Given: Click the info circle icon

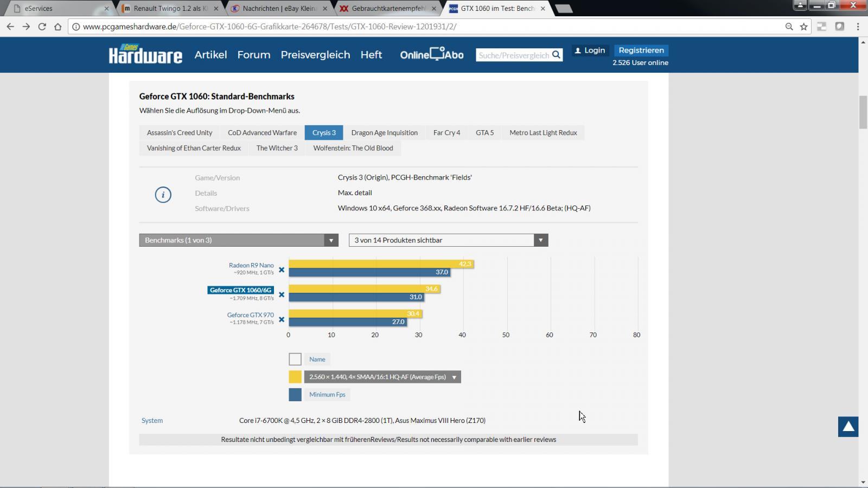Looking at the screenshot, I should tap(163, 195).
